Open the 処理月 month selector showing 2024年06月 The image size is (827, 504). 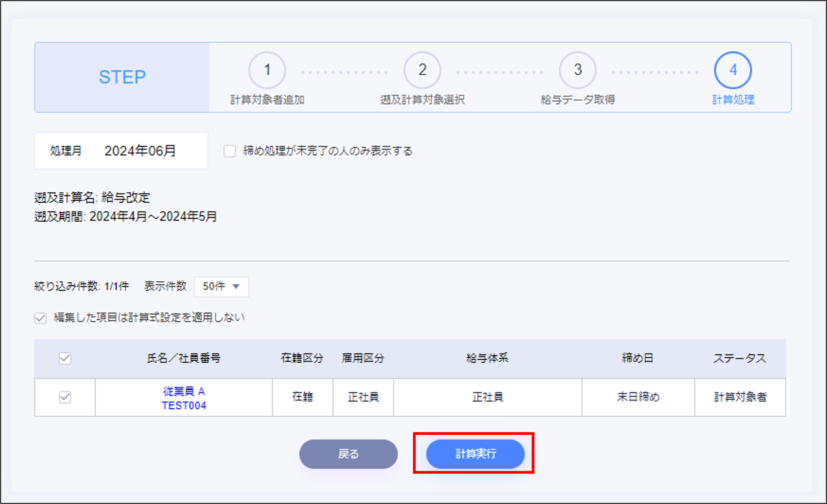[x=140, y=151]
